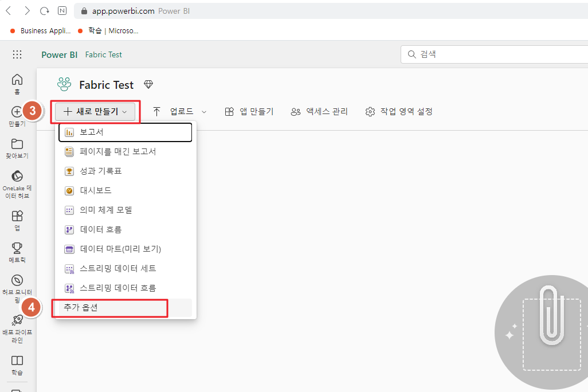Select 성과 기록표 menu item

(126, 171)
